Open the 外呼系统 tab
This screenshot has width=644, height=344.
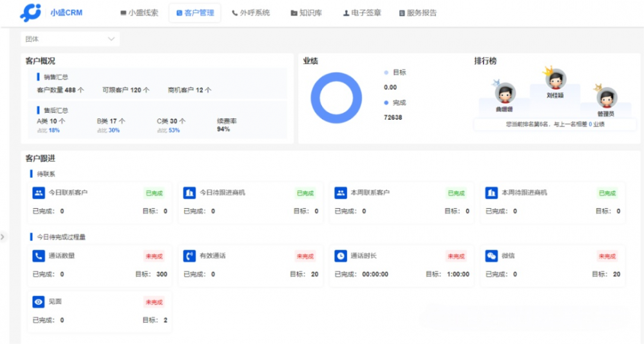coord(251,13)
